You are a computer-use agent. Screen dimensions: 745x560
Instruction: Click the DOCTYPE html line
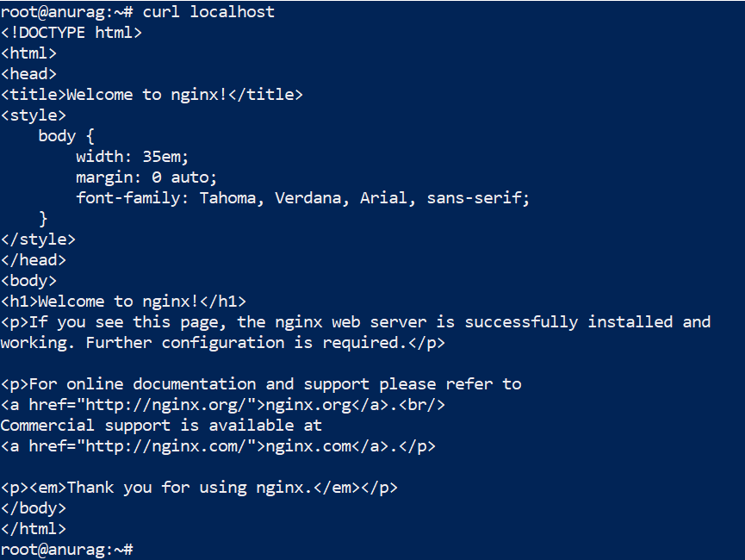pos(71,33)
